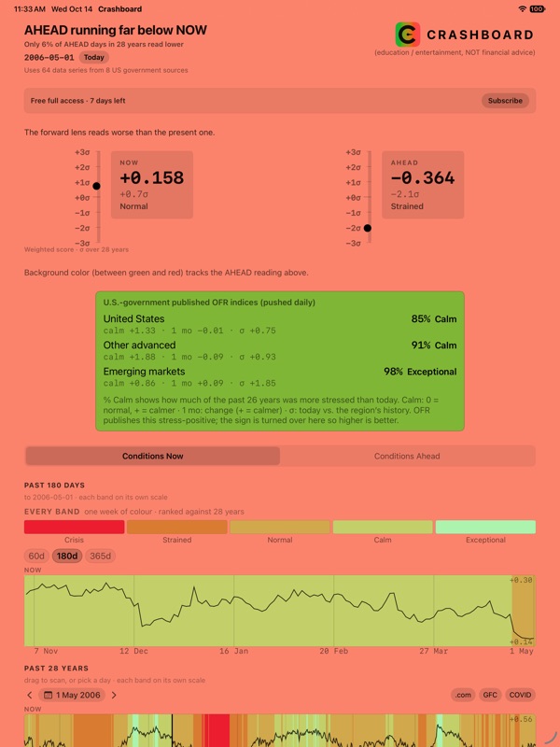
Task: Check the Wi-Fi status icon
Action: coord(523,9)
